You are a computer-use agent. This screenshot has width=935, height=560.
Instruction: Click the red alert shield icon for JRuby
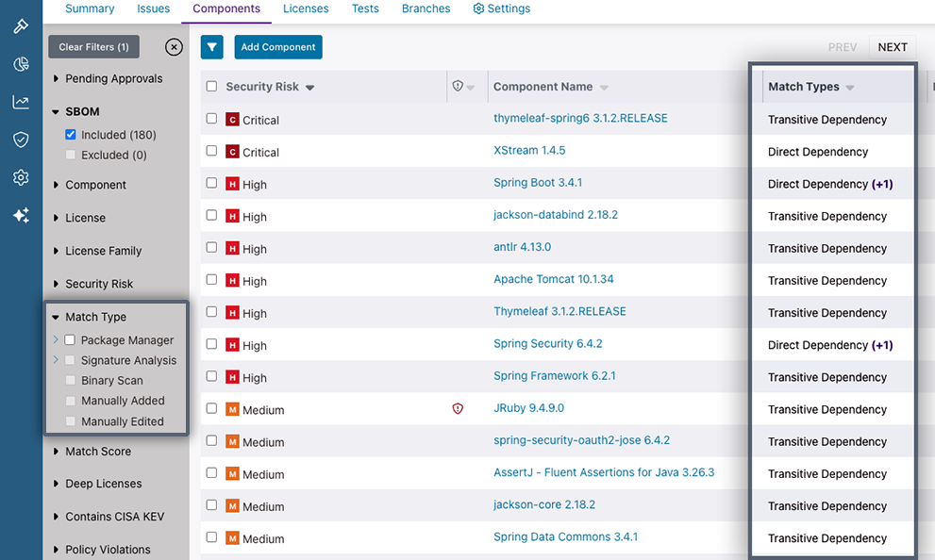coord(458,408)
